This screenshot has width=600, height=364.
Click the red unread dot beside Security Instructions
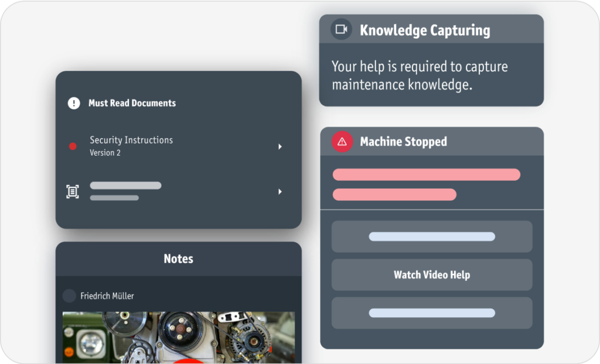[73, 145]
